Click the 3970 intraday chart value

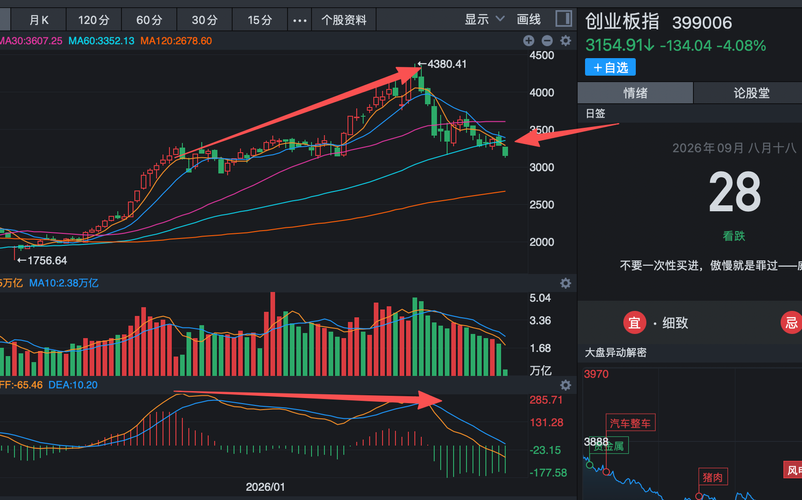coord(596,374)
